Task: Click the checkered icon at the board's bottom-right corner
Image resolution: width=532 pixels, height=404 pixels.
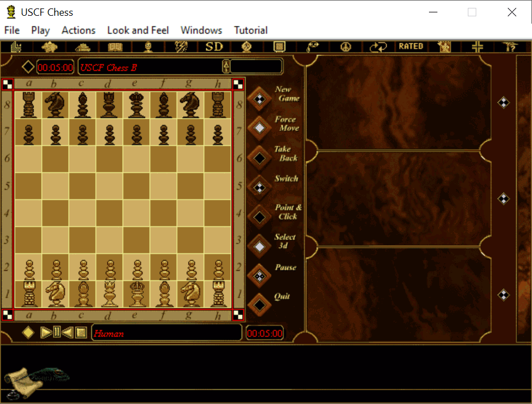Action: click(x=238, y=315)
